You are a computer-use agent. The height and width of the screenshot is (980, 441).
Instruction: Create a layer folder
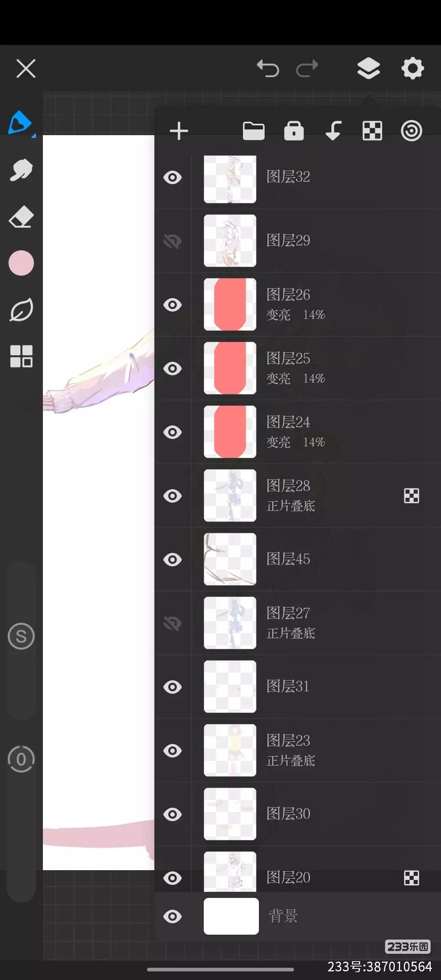click(x=254, y=131)
